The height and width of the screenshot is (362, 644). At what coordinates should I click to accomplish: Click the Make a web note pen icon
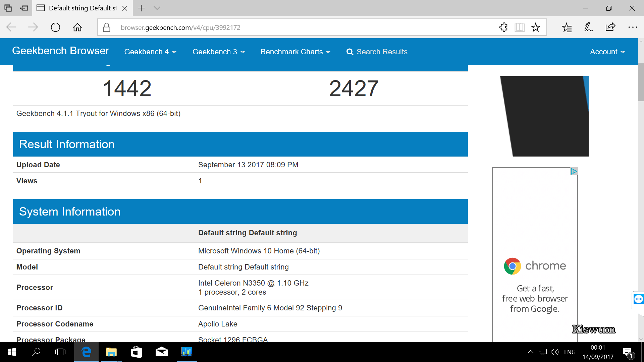(588, 27)
